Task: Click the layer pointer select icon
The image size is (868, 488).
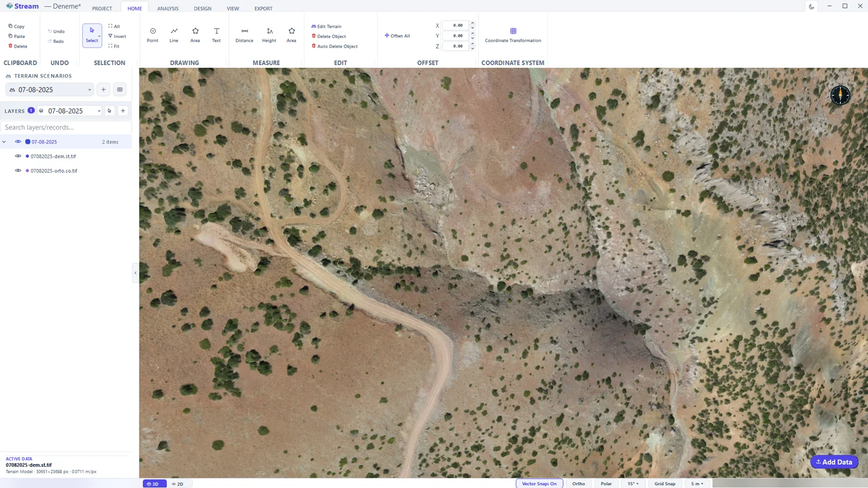Action: click(x=110, y=111)
